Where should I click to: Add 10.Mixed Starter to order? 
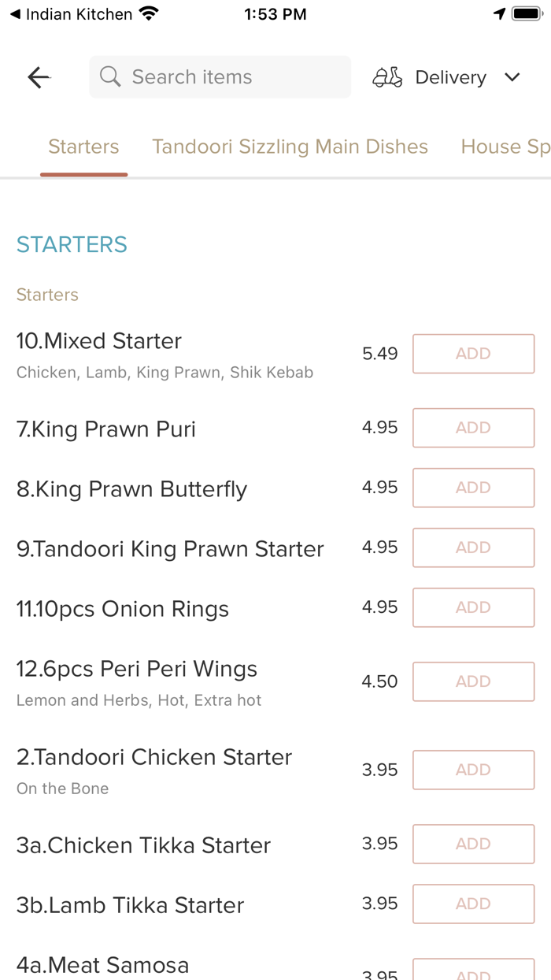473,354
